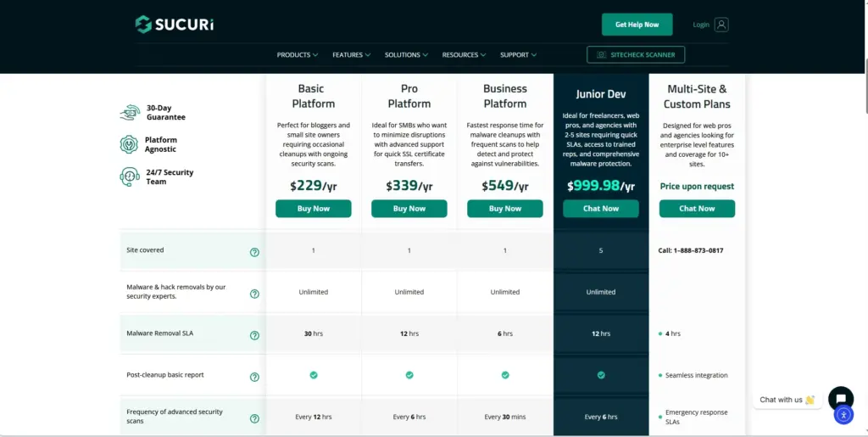The image size is (868, 437).
Task: Click help icon beside Malware & hack removals
Action: pos(254,294)
